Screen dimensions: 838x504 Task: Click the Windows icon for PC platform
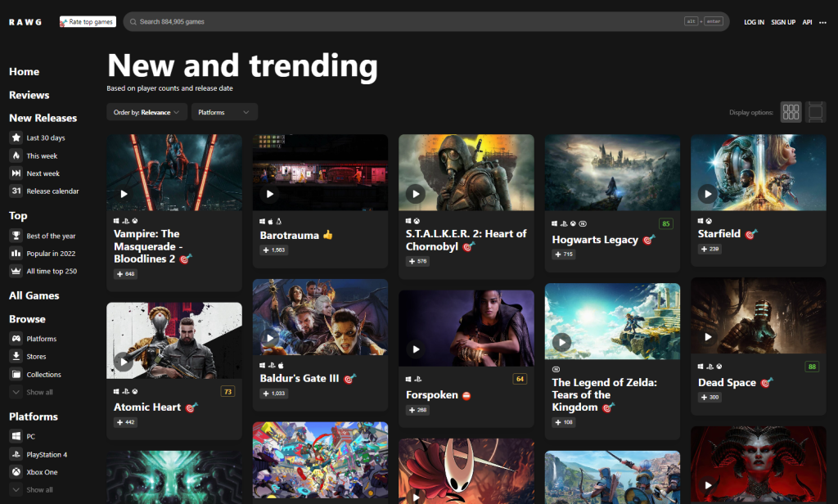coord(16,436)
